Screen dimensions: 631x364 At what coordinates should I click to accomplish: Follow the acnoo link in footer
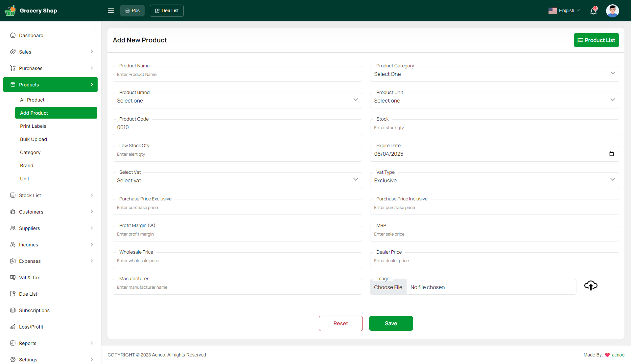[618, 355]
